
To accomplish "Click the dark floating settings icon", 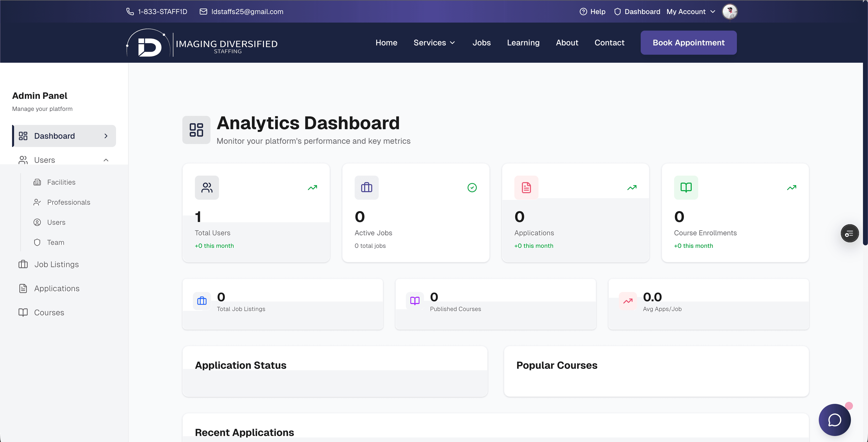I will pyautogui.click(x=849, y=233).
